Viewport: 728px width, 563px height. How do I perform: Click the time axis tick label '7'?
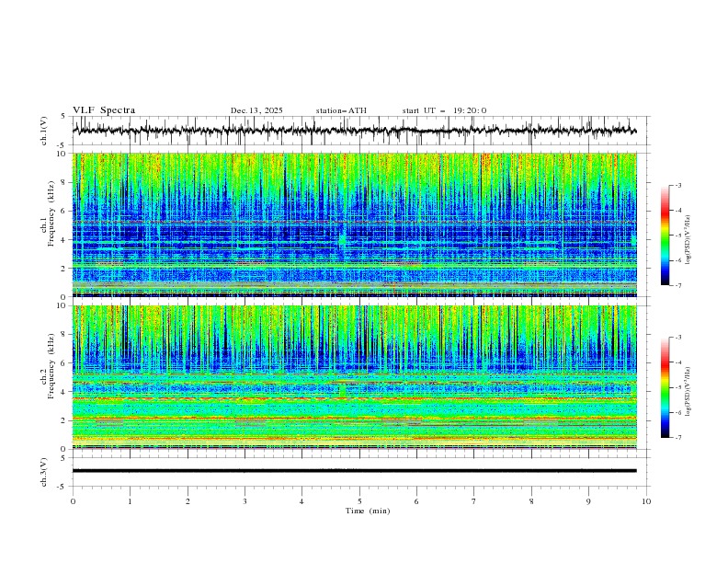[x=474, y=501]
